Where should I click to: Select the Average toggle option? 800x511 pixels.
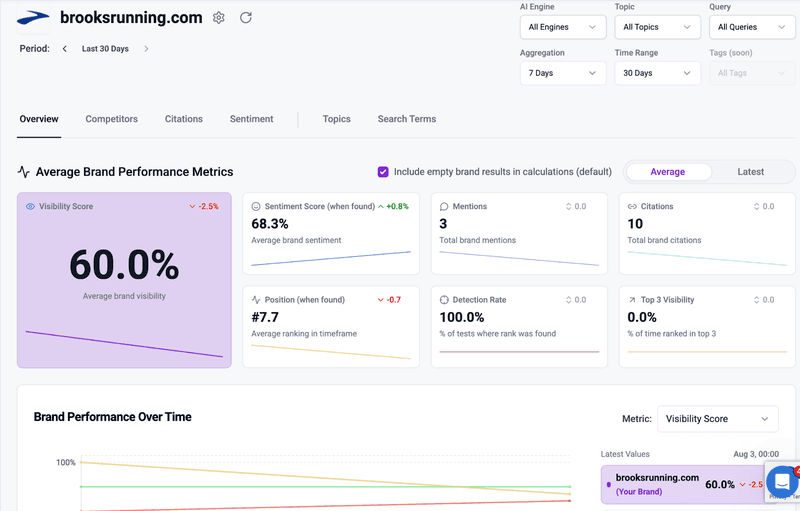point(667,172)
